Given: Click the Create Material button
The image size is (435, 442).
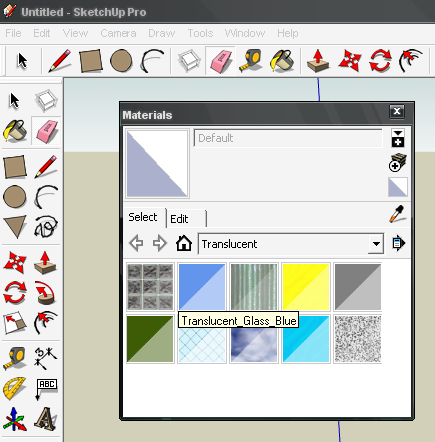Looking at the screenshot, I should [398, 163].
